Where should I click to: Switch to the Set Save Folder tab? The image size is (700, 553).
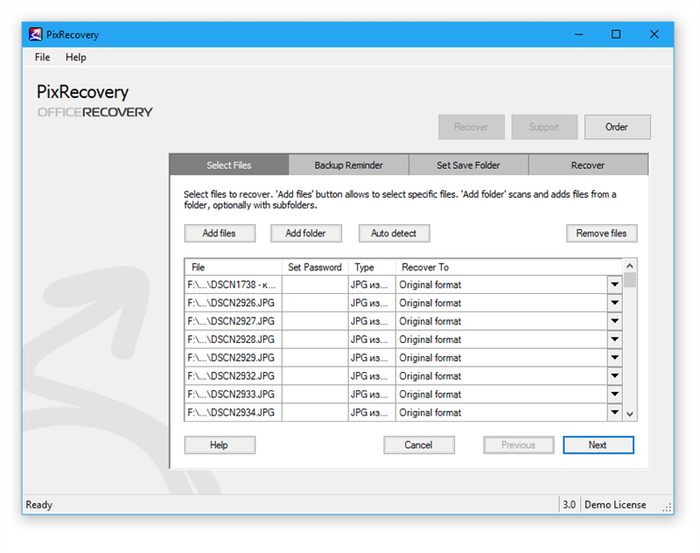468,165
